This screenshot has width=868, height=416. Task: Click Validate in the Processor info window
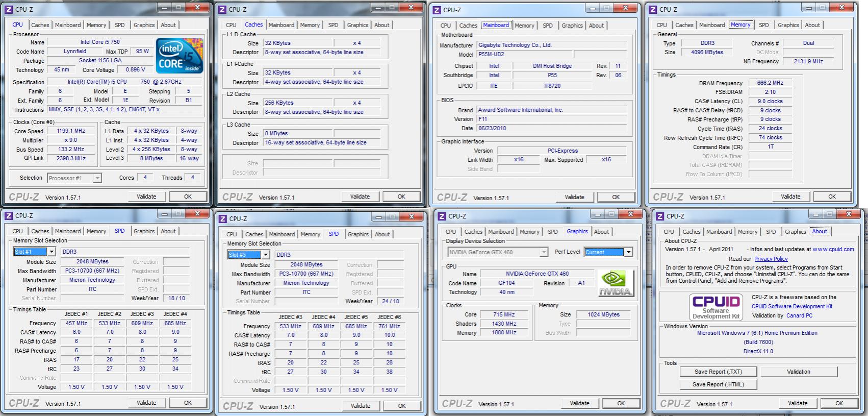click(146, 197)
